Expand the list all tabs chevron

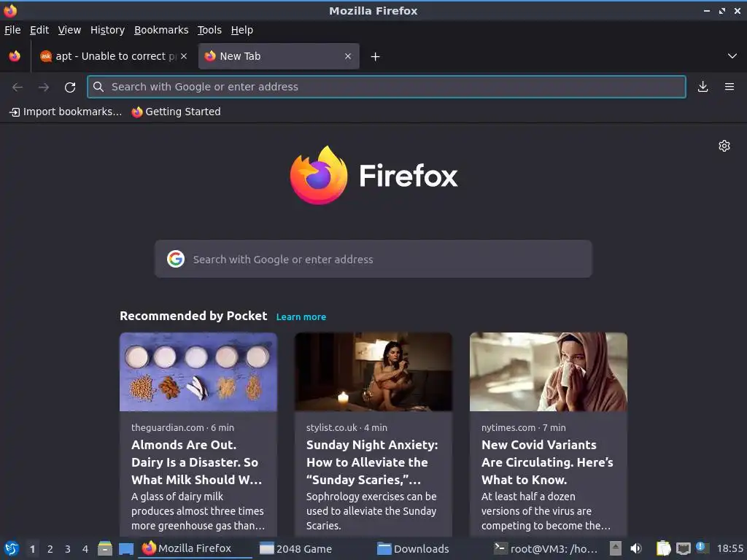(732, 56)
